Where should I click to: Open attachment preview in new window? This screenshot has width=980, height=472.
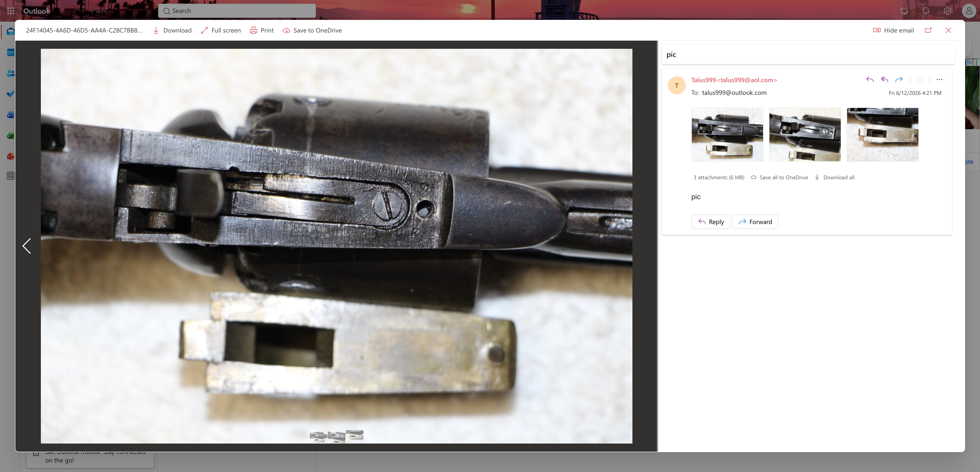[928, 30]
